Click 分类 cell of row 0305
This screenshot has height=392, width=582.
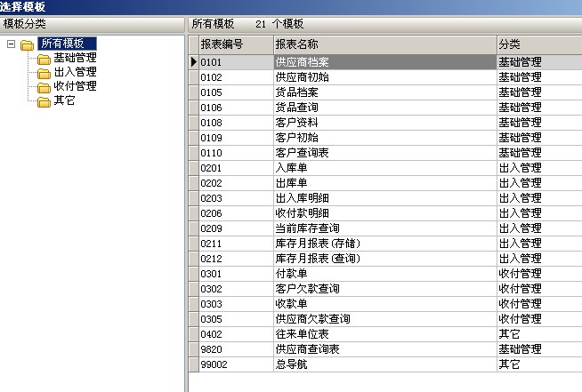539,319
